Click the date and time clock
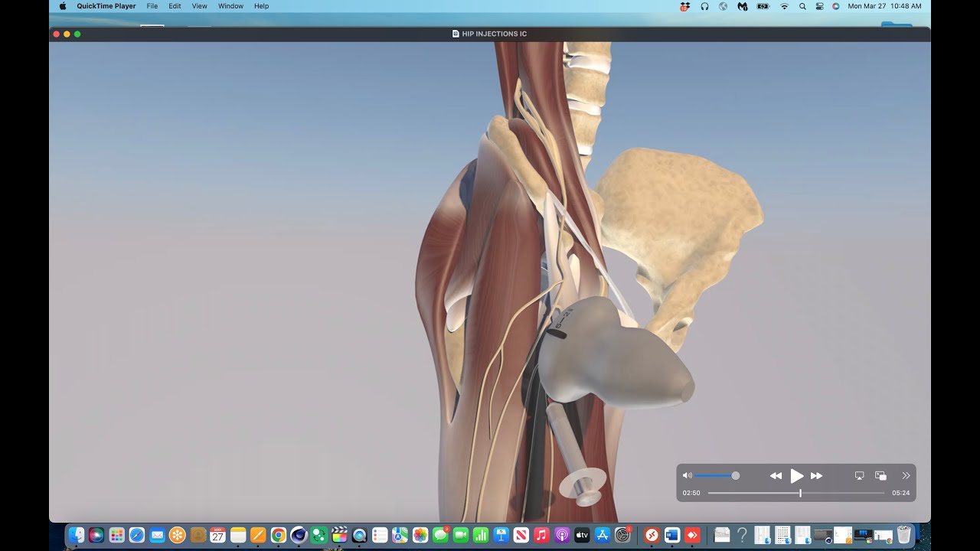The height and width of the screenshot is (551, 980). (x=884, y=6)
